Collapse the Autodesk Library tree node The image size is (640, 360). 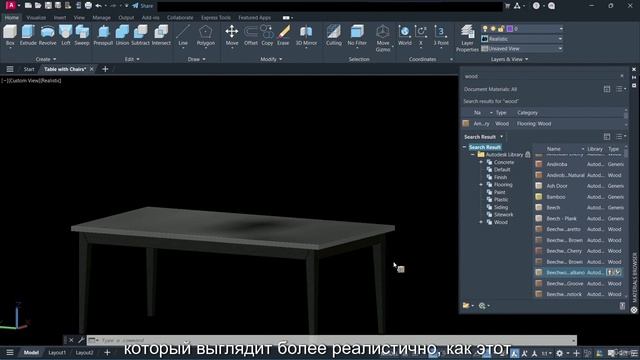473,155
